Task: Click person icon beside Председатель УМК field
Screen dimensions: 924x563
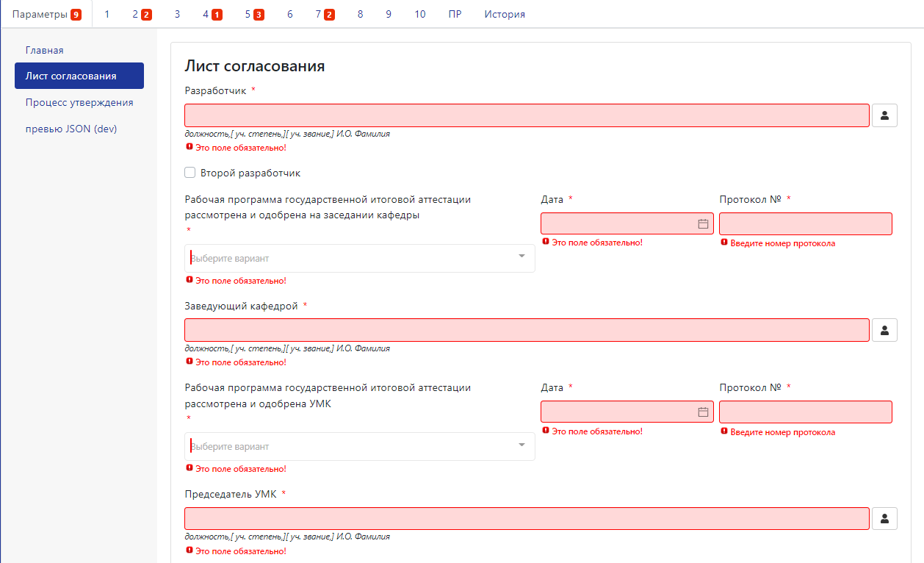Action: coord(884,518)
